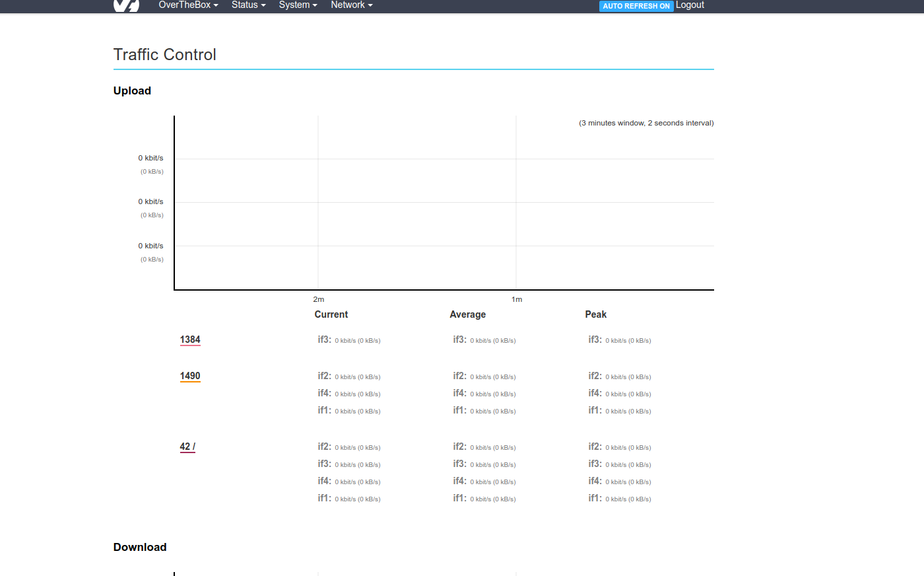Select the 1384 traffic class label
Screen dimensions: 924x576
click(190, 340)
